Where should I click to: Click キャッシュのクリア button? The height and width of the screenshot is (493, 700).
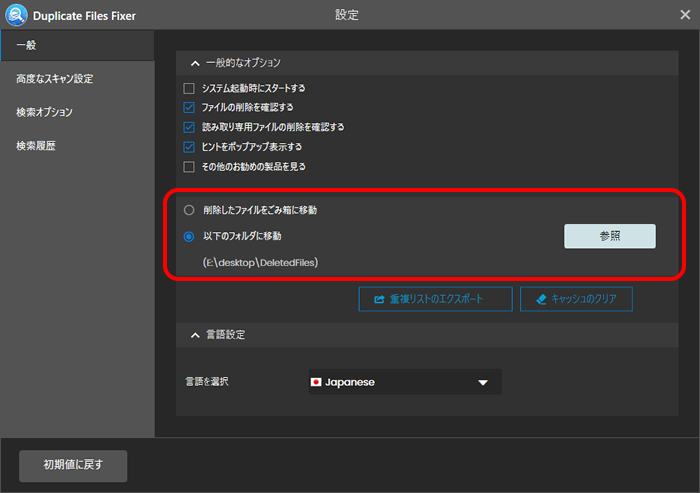pos(576,299)
